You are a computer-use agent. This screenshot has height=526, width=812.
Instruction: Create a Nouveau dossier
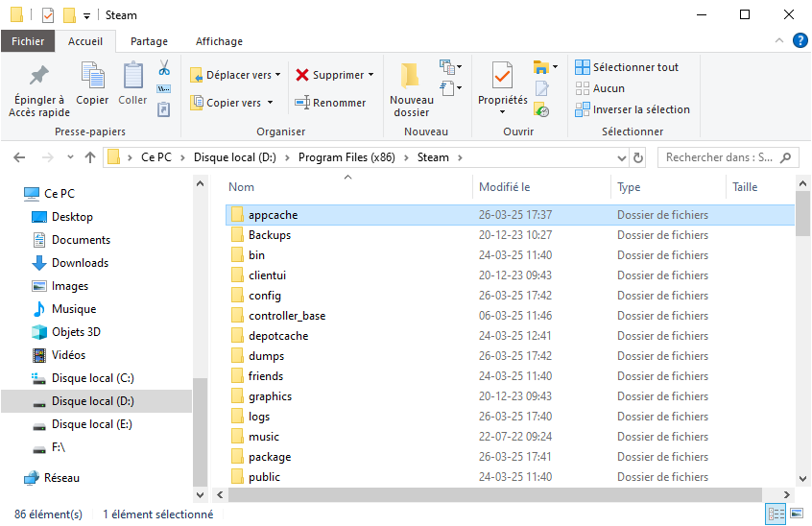point(412,91)
